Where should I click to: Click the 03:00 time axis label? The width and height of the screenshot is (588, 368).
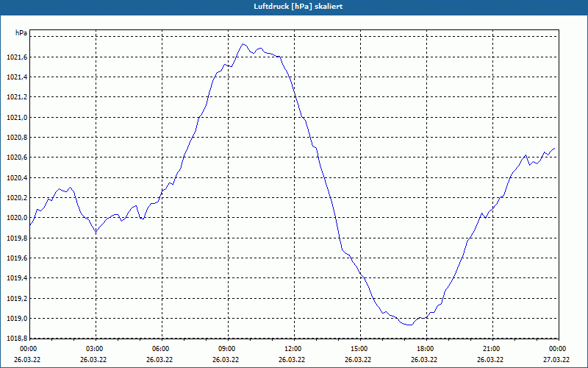pyautogui.click(x=95, y=349)
